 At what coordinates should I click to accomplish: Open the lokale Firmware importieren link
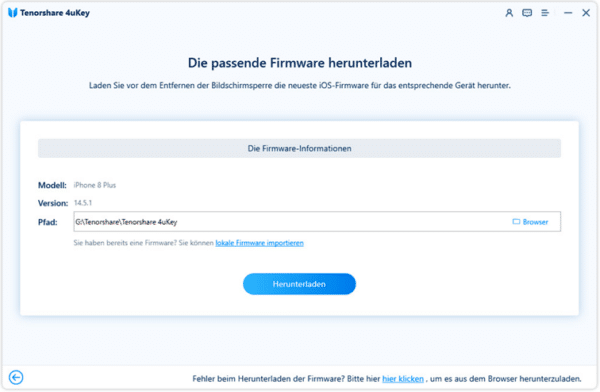(259, 243)
